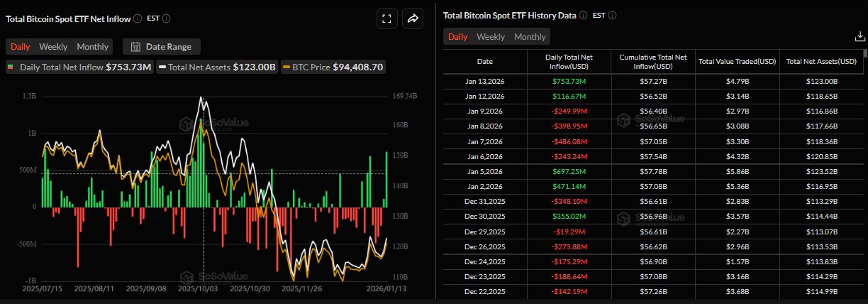
Task: Click Daily tab in history table
Action: tap(457, 37)
